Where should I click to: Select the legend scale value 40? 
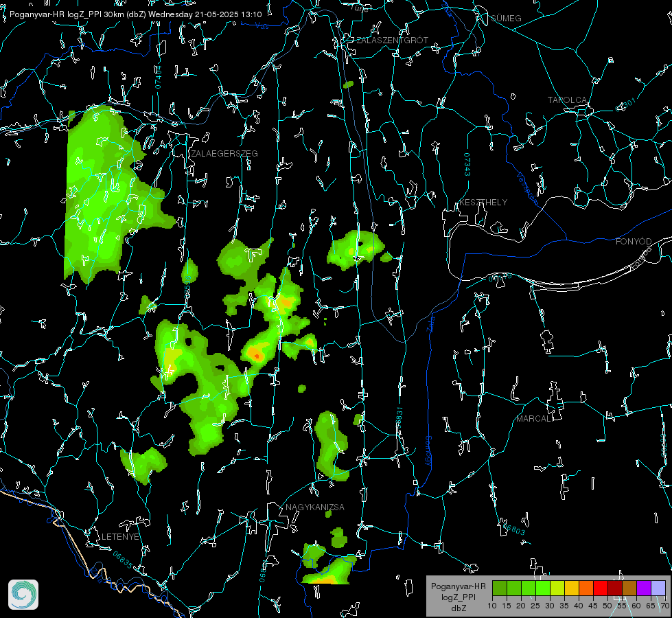click(579, 606)
